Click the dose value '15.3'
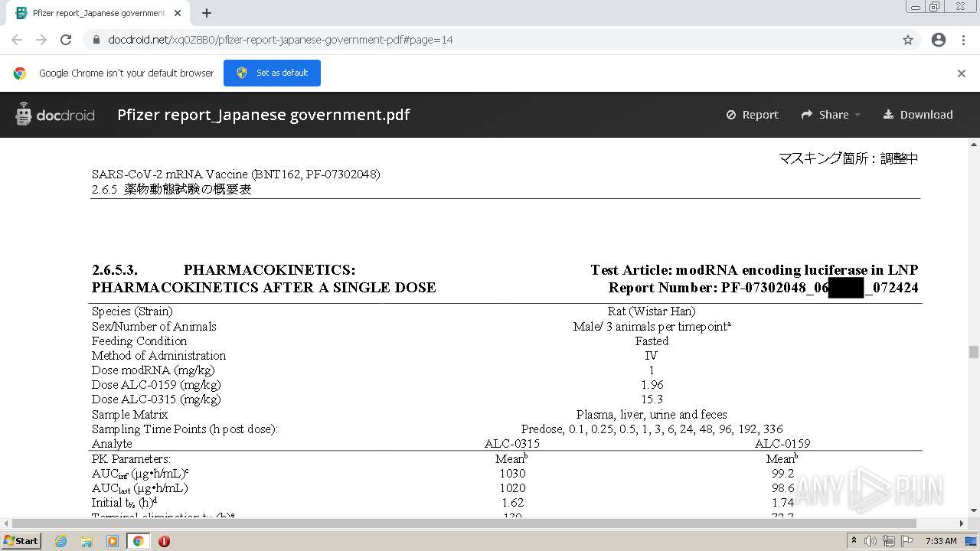The height and width of the screenshot is (551, 980). click(652, 399)
